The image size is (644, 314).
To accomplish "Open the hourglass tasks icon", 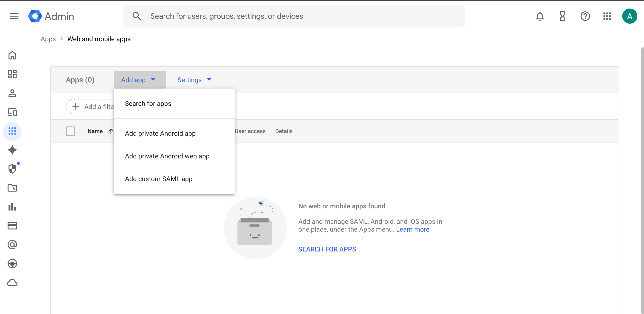I will pos(562,16).
